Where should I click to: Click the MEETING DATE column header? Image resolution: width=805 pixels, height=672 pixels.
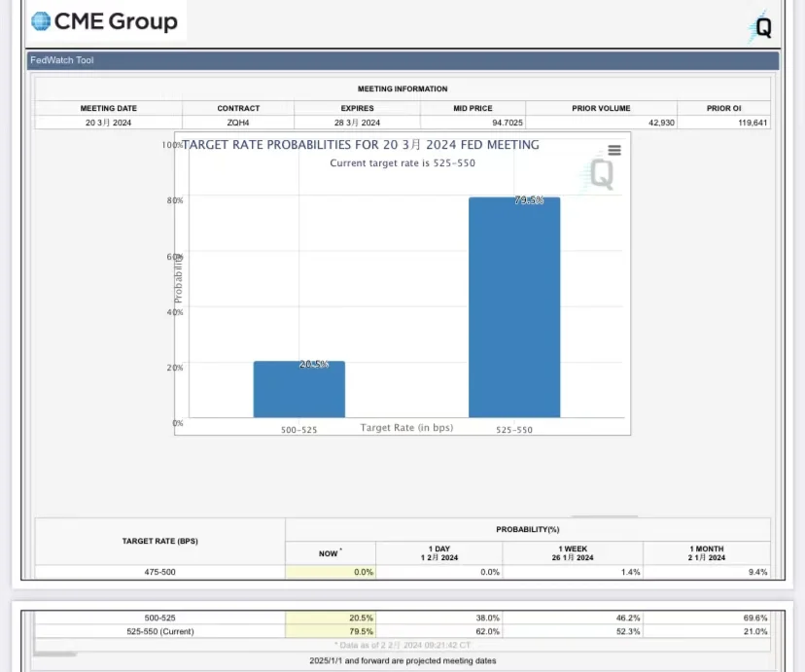108,108
